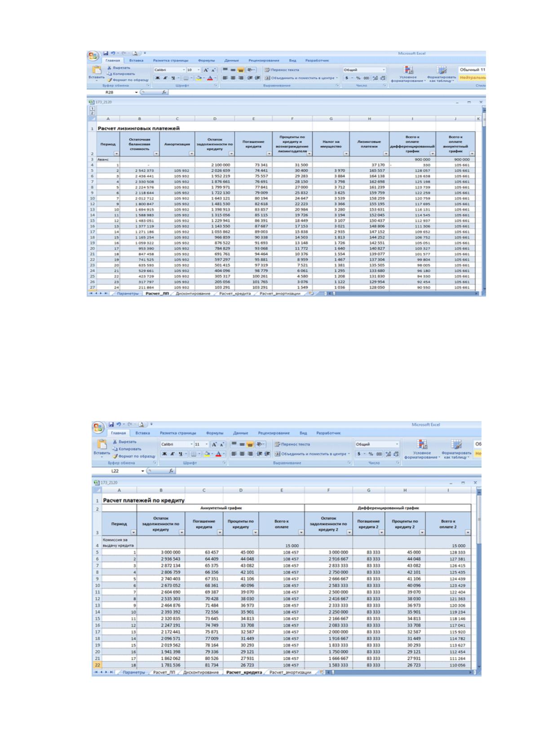Click the fx insert function icon beside cell L22
The width and height of the screenshot is (535, 756).
[x=171, y=471]
